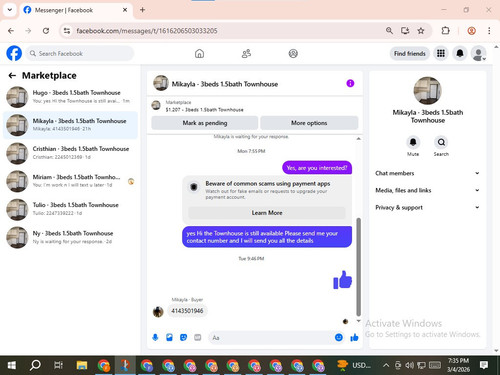Go back in browser history
Screen dimensions: 500x375
tap(11, 31)
